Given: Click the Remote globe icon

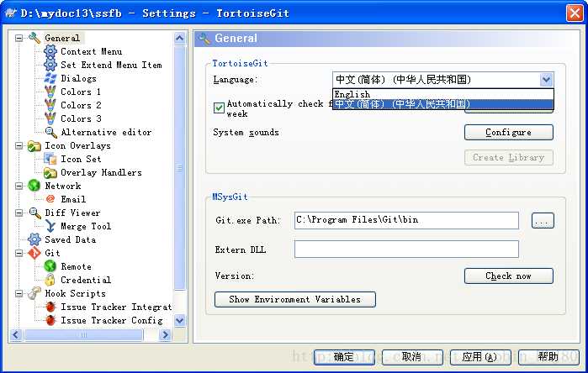Looking at the screenshot, I should [50, 266].
